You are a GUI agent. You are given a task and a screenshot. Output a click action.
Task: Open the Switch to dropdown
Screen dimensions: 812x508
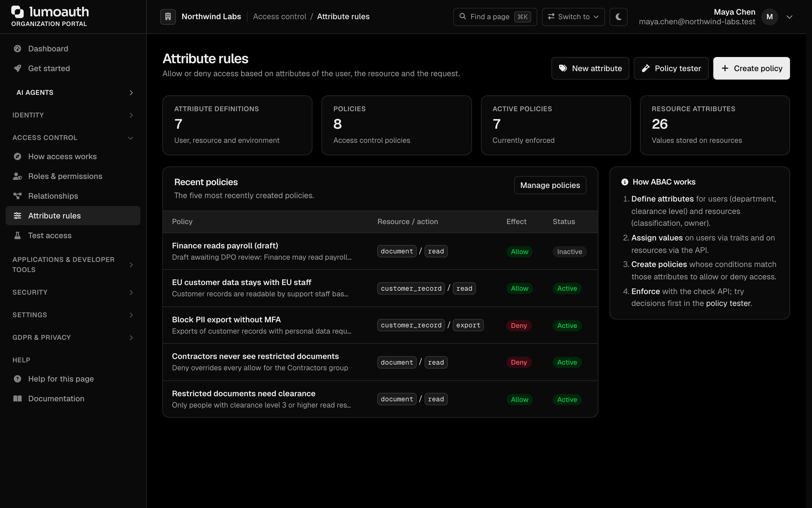(x=573, y=17)
